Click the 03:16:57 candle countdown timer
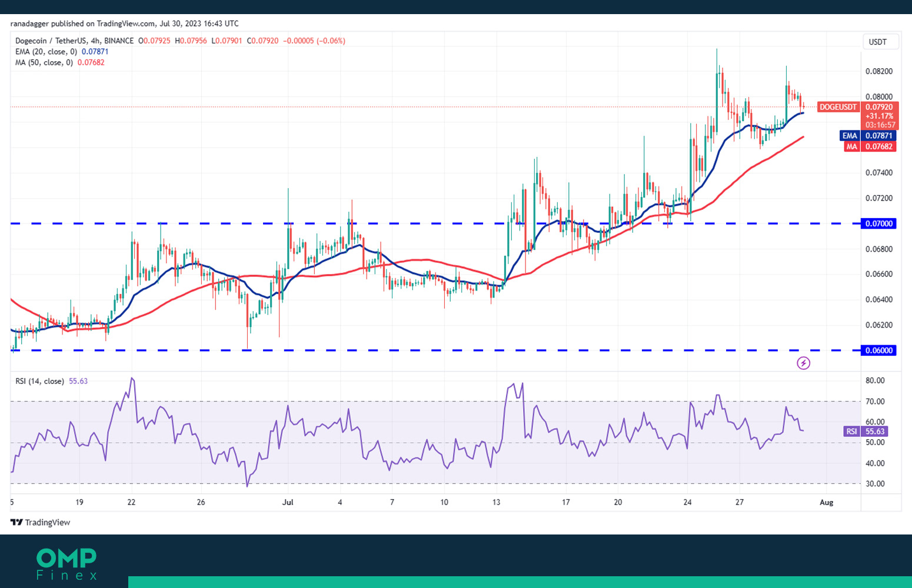This screenshot has width=912, height=588. point(880,125)
